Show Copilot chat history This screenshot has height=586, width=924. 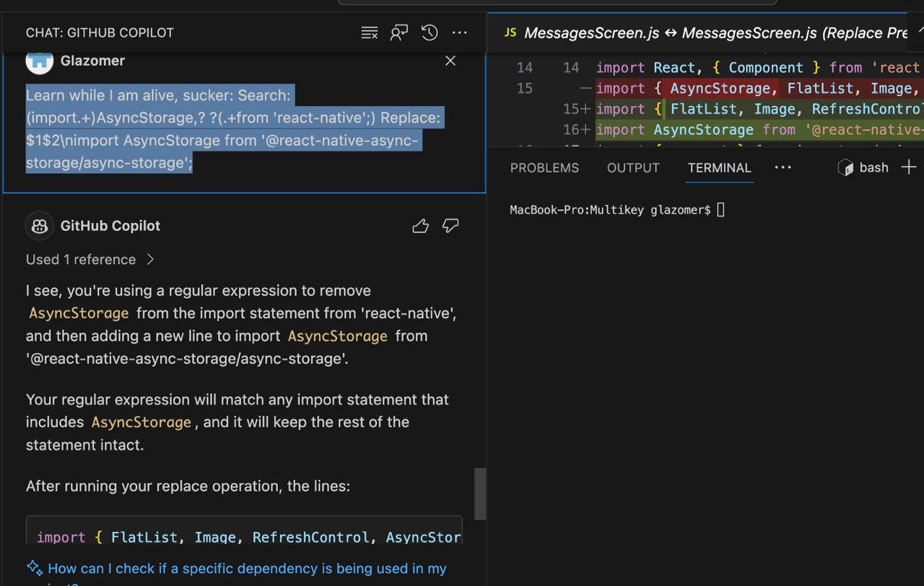[430, 32]
